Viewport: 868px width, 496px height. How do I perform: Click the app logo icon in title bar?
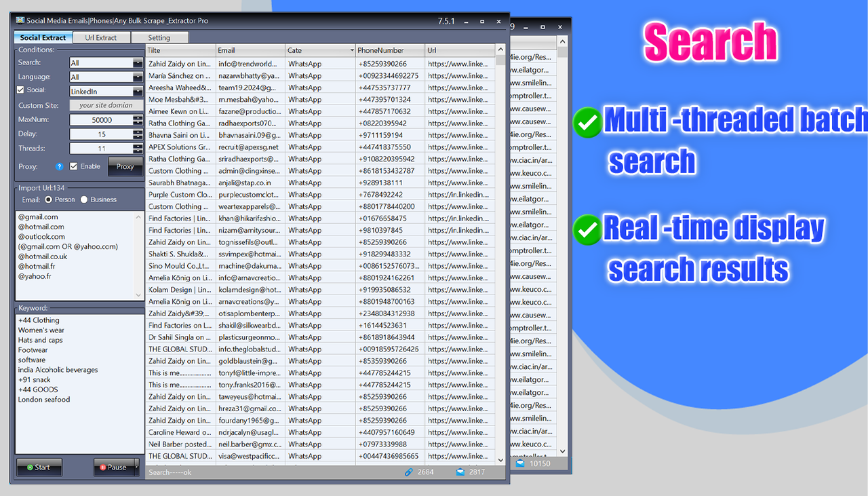tap(20, 20)
